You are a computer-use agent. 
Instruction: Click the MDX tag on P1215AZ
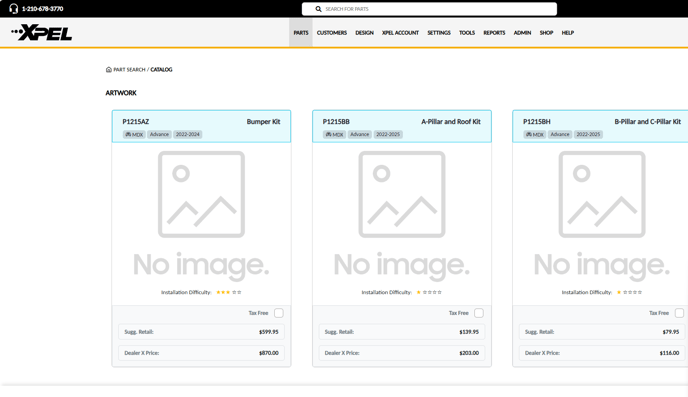134,134
